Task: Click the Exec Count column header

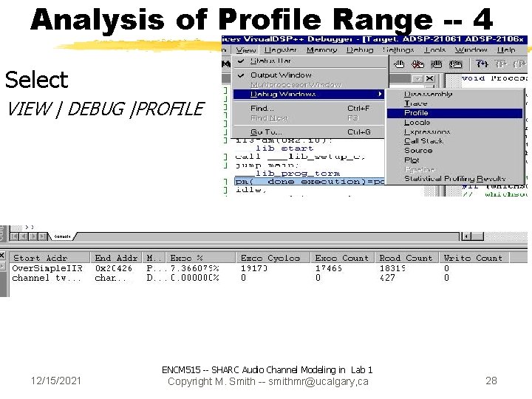Action: [342, 258]
